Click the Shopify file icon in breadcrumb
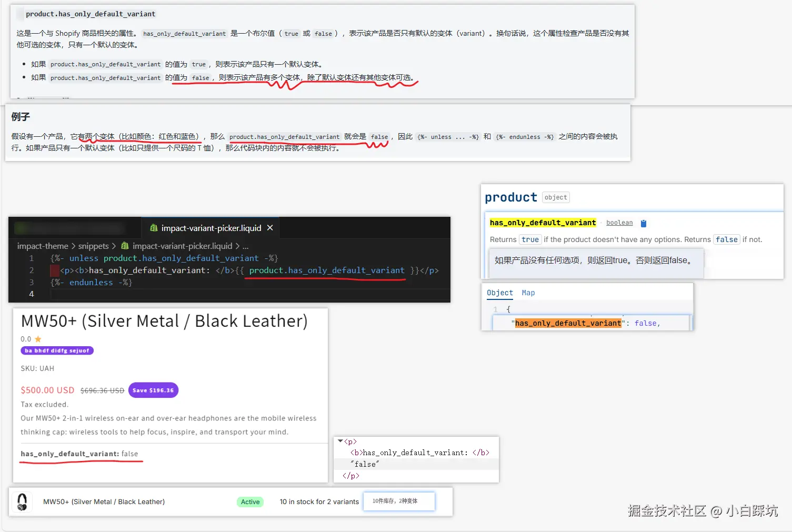This screenshot has width=792, height=532. (x=125, y=246)
